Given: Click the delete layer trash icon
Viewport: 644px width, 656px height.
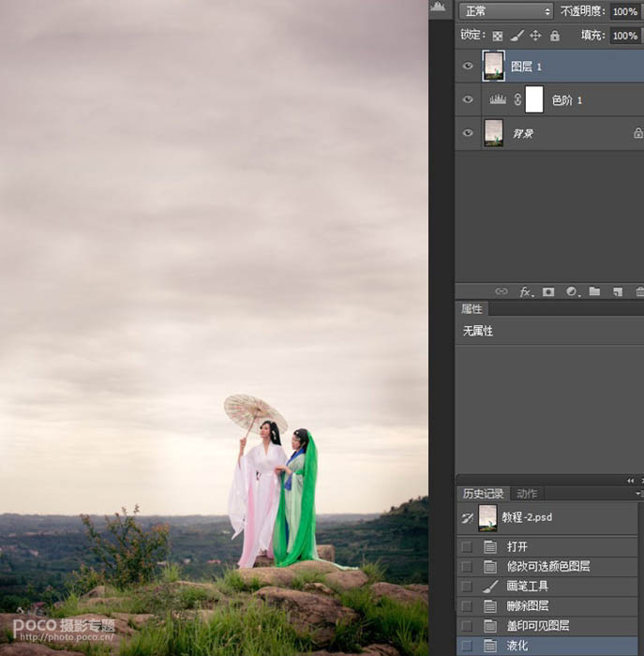Looking at the screenshot, I should coord(640,291).
